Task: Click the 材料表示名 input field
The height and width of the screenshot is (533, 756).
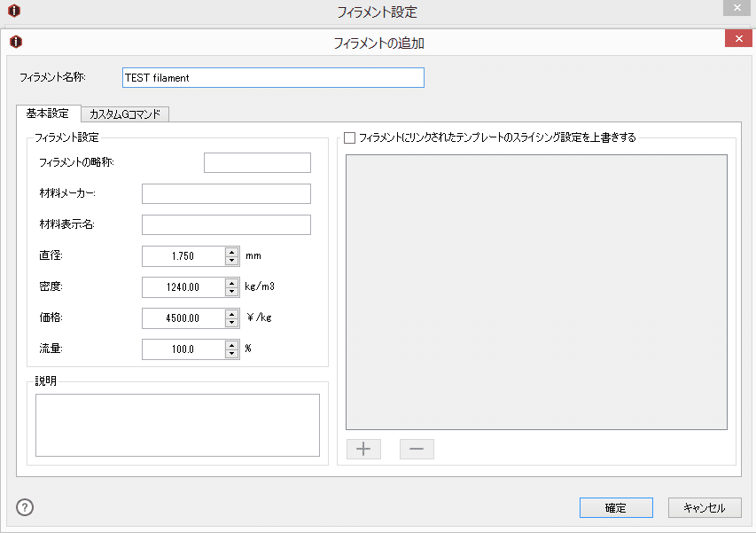Action: [x=225, y=224]
